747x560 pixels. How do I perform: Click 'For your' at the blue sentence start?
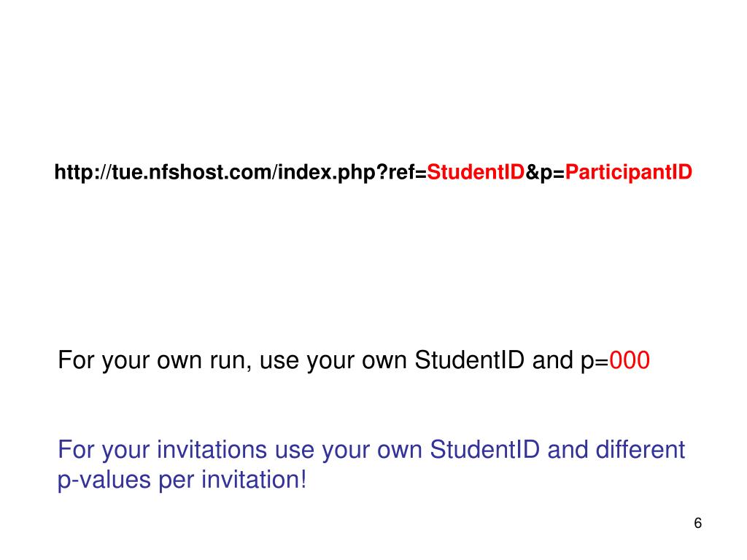tap(104, 451)
